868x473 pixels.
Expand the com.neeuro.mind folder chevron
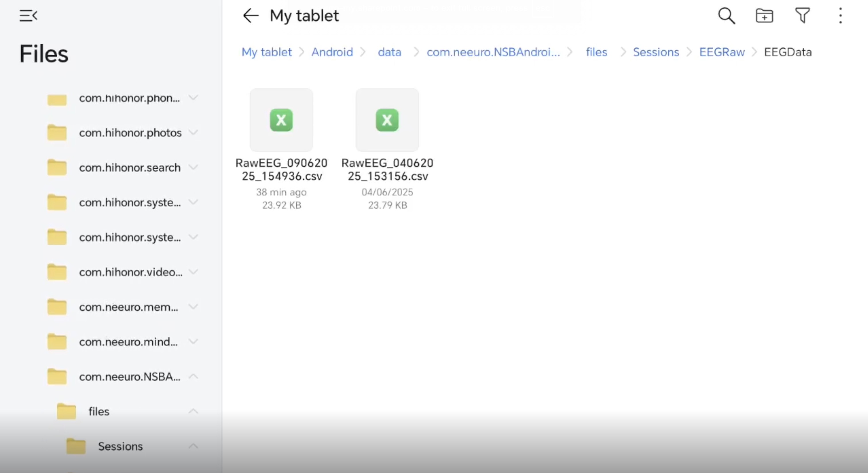pos(193,342)
